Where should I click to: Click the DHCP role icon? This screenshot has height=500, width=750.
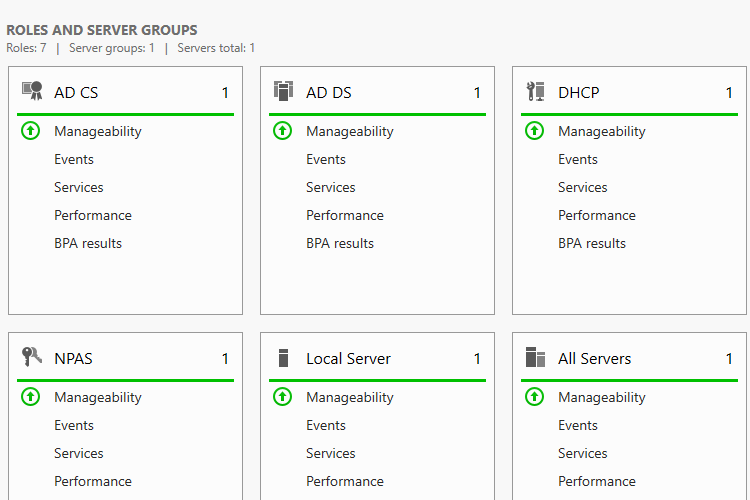[x=535, y=92]
